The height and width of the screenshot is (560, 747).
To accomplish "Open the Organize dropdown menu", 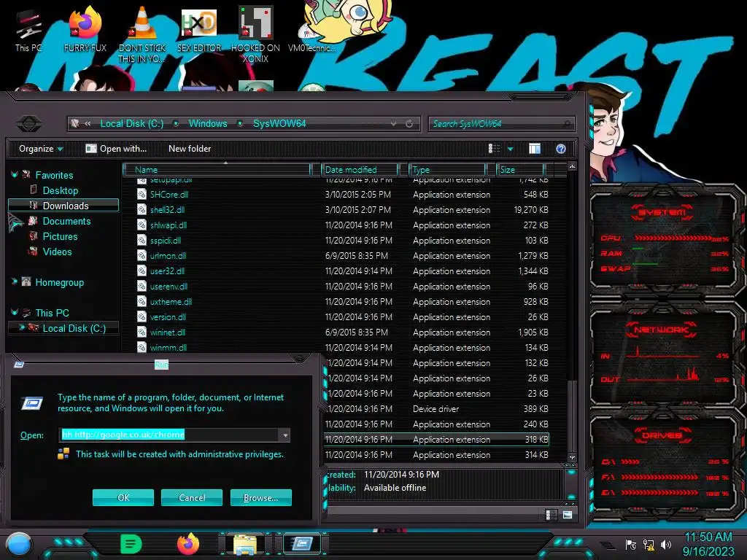I will click(41, 149).
